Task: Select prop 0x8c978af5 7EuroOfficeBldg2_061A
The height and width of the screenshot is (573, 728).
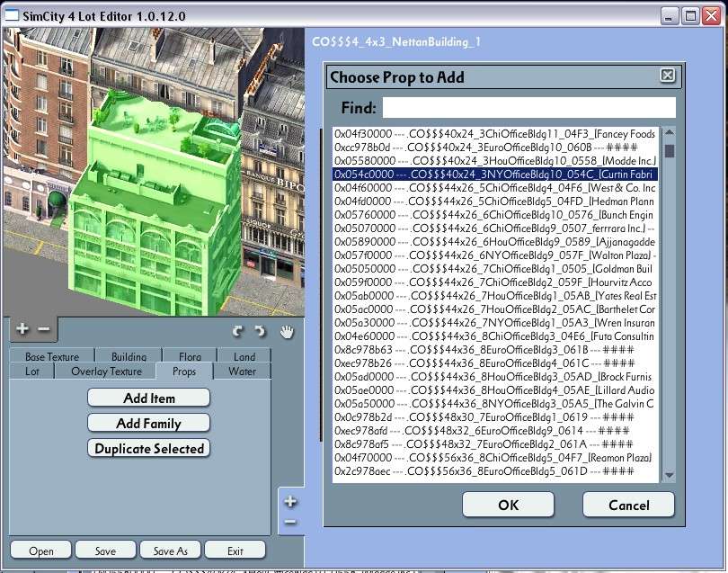Action: [495, 443]
